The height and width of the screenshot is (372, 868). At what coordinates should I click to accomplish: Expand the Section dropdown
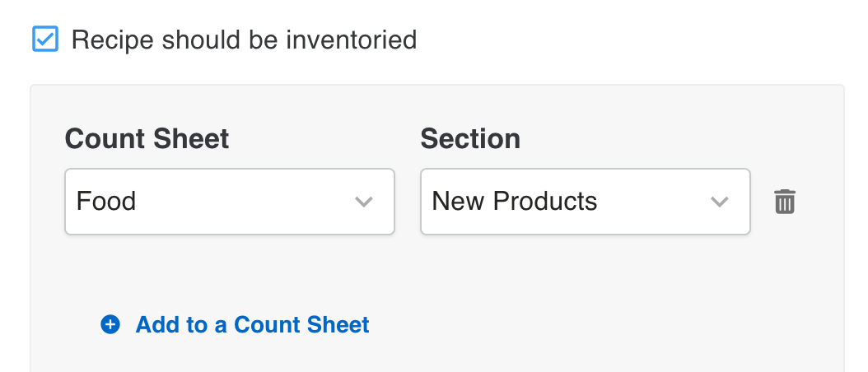point(585,202)
